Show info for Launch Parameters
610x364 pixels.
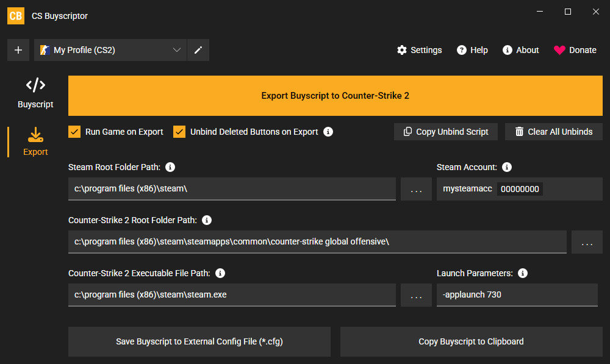[x=523, y=273]
